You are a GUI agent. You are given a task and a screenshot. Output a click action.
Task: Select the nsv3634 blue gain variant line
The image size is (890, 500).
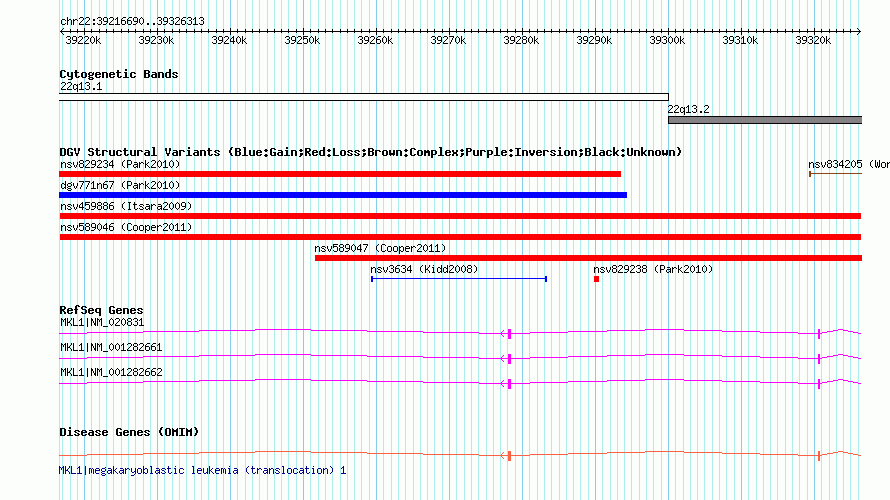(x=459, y=279)
